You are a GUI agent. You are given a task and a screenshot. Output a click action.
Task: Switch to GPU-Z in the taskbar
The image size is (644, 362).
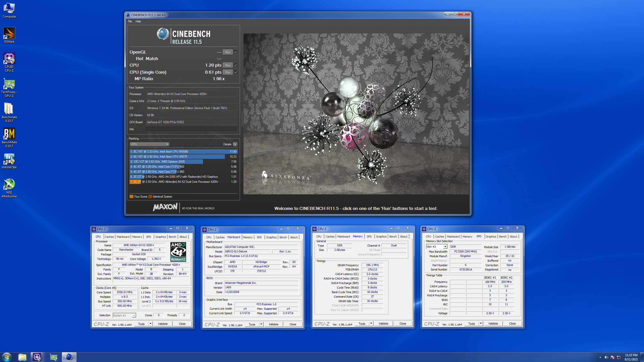tap(53, 357)
